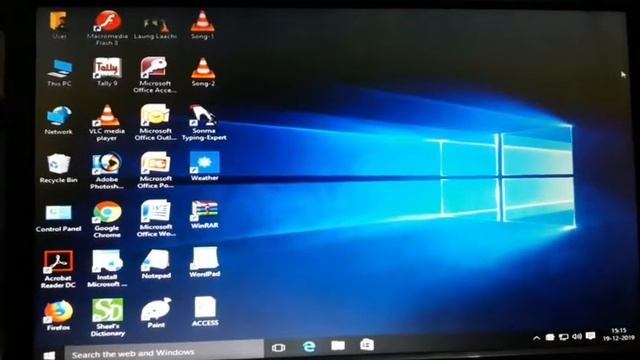Select VLC media player shortcut
640x360 pixels.
point(107,123)
